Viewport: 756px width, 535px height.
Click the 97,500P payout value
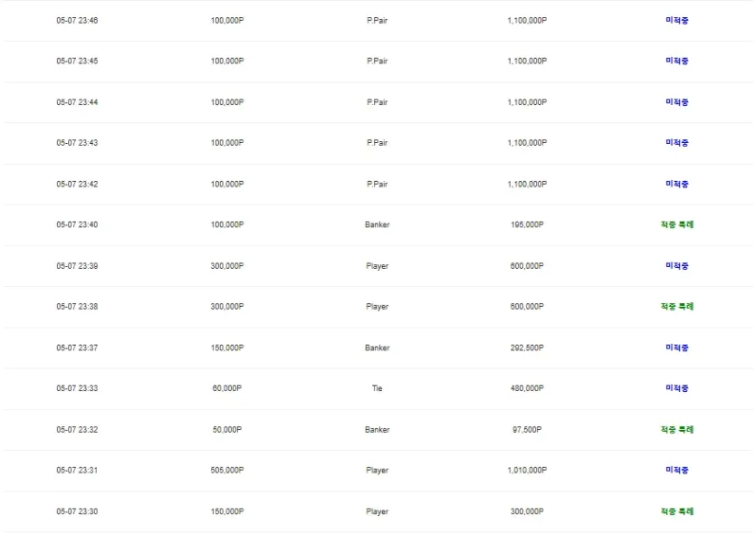click(527, 429)
